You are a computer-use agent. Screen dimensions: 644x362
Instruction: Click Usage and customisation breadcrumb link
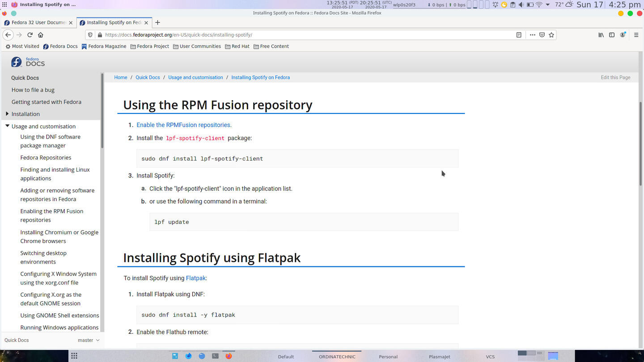195,77
